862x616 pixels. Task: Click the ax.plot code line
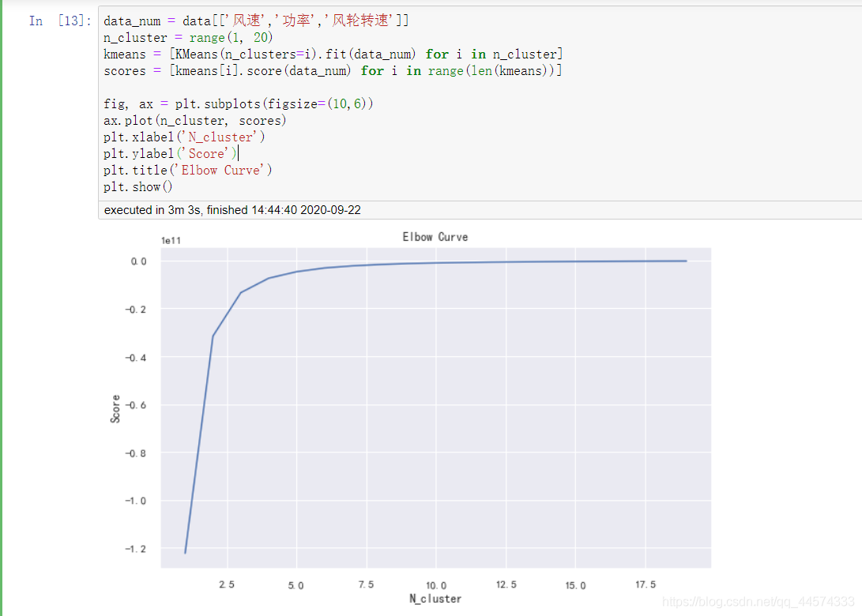click(x=194, y=120)
